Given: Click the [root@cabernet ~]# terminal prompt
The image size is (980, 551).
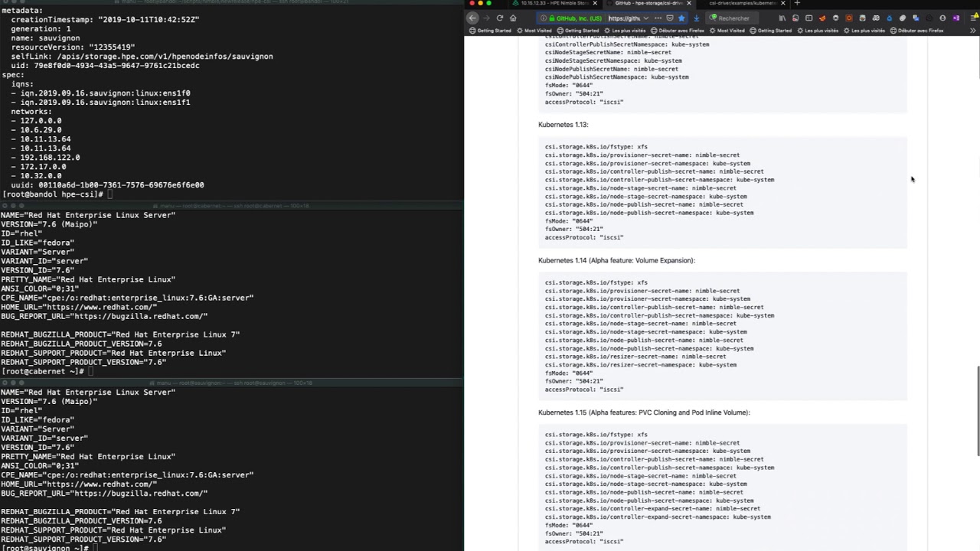Looking at the screenshot, I should [42, 371].
